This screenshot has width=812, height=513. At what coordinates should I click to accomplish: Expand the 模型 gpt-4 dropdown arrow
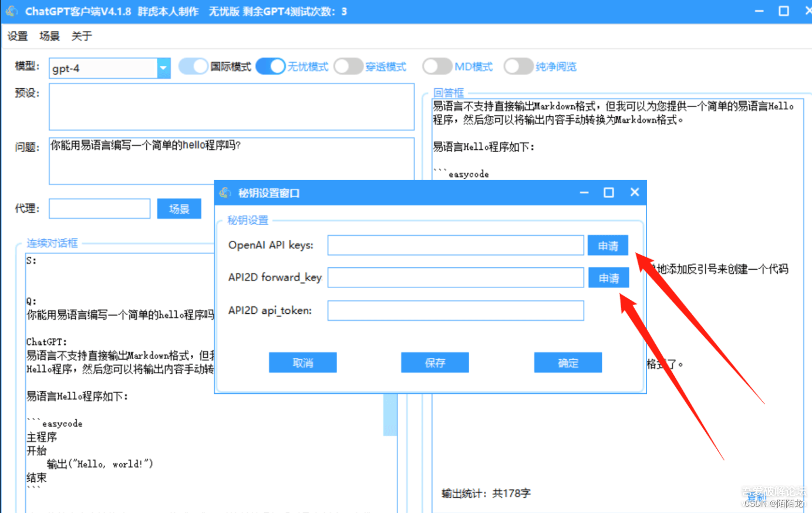[164, 68]
